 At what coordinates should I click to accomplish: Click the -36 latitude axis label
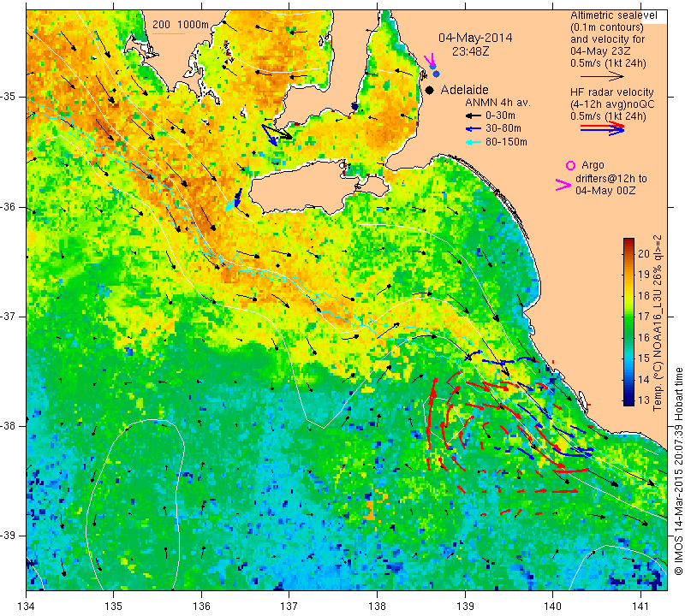point(9,207)
